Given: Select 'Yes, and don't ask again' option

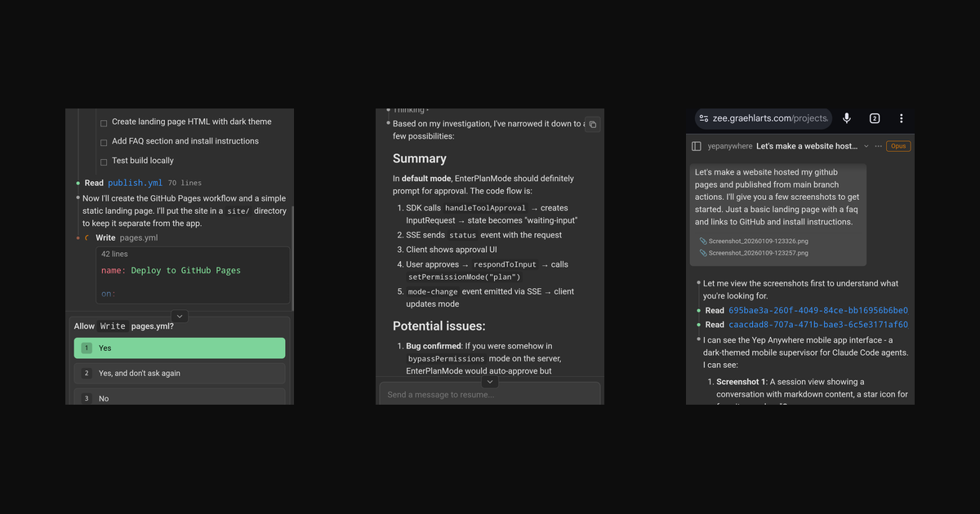Looking at the screenshot, I should pos(180,373).
